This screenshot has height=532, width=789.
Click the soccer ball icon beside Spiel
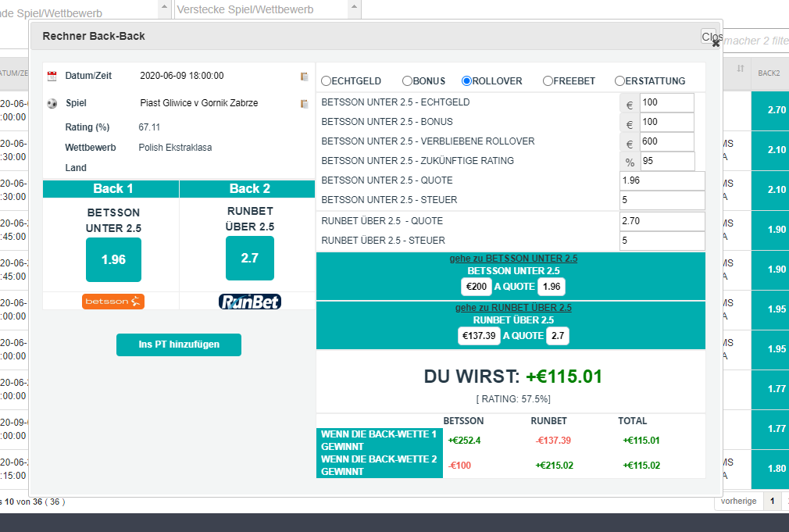(52, 104)
